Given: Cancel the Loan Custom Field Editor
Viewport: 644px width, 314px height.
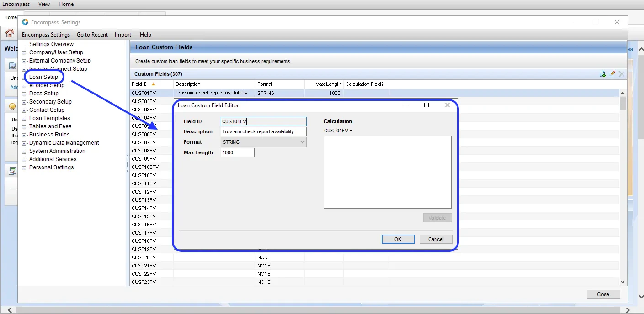Looking at the screenshot, I should tap(436, 239).
